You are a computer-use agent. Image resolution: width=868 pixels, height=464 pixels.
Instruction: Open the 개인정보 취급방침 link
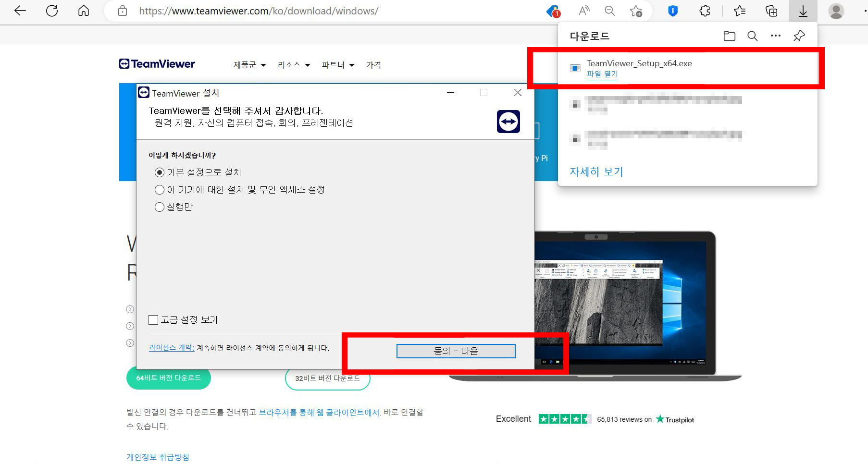pyautogui.click(x=158, y=457)
